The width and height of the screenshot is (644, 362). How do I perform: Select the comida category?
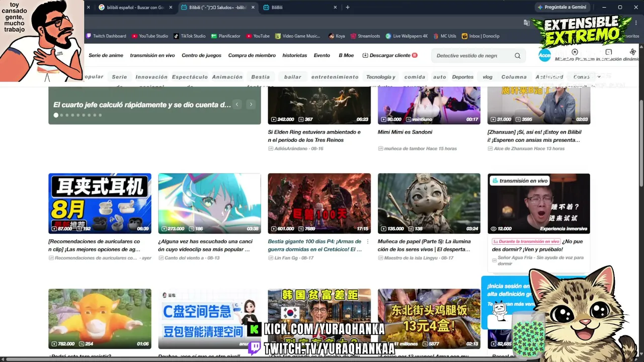[415, 77]
